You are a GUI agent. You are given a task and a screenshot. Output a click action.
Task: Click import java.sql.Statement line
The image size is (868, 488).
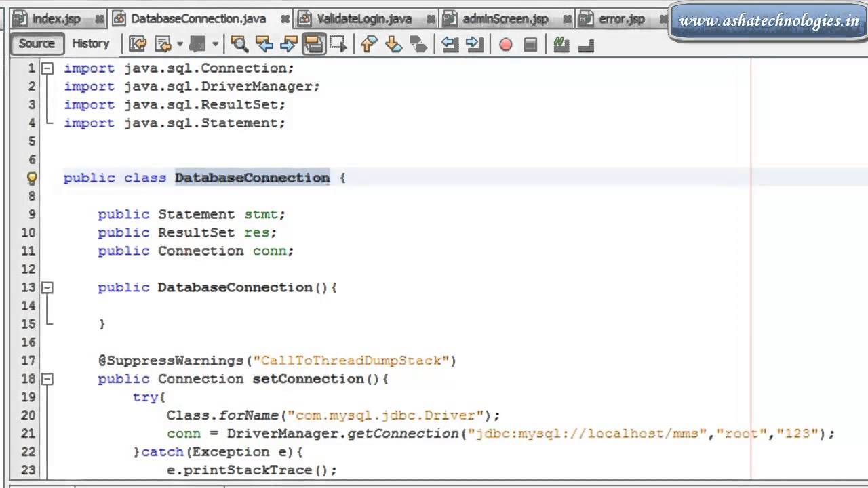175,123
